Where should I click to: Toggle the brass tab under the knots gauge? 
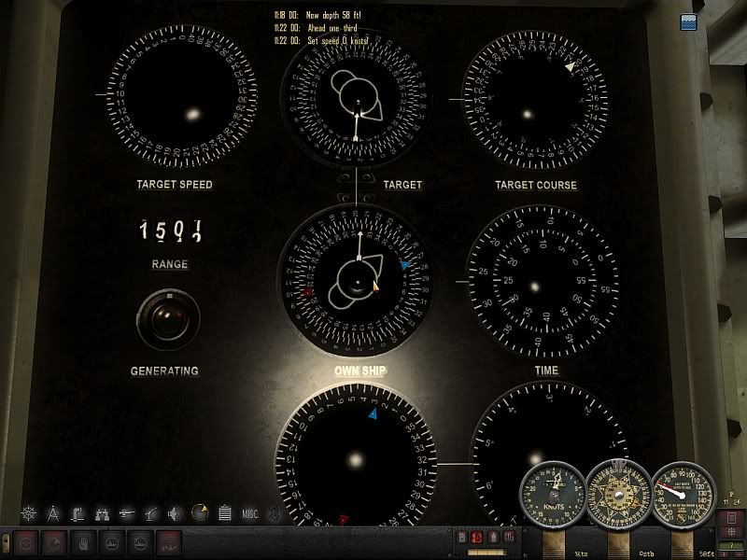click(554, 545)
